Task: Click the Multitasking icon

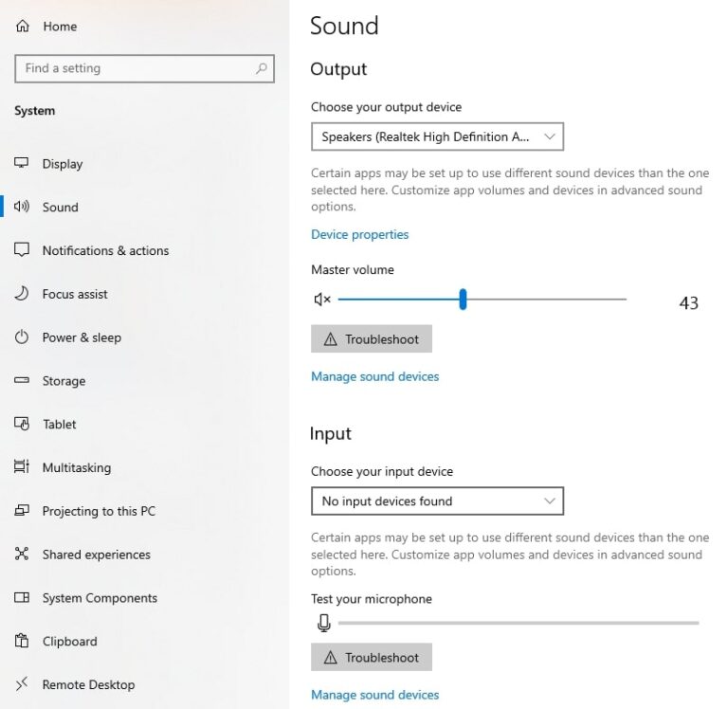Action: click(22, 466)
